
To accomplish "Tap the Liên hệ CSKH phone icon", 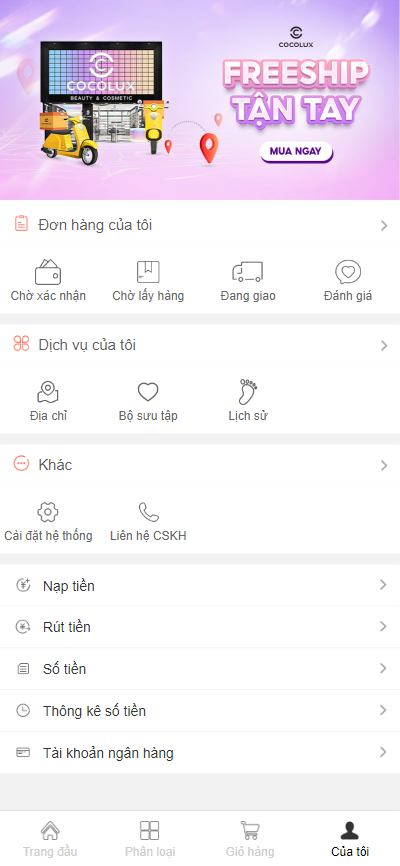I will pyautogui.click(x=148, y=512).
